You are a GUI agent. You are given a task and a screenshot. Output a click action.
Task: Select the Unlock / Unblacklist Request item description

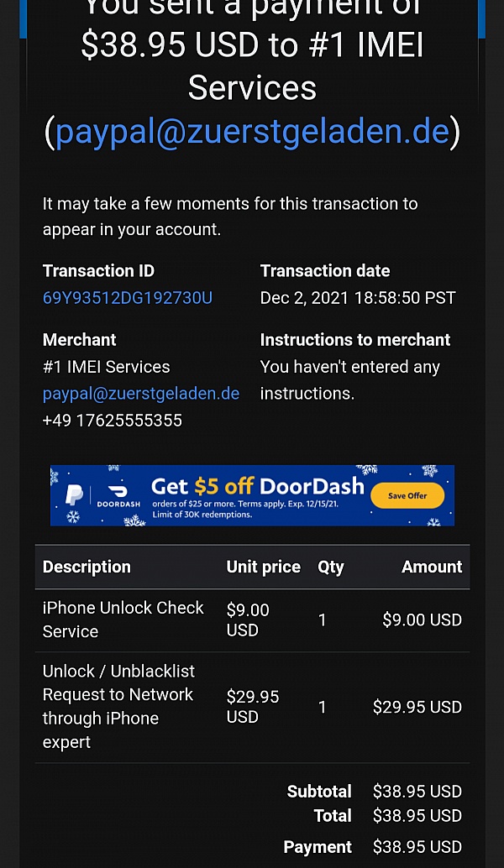point(118,706)
